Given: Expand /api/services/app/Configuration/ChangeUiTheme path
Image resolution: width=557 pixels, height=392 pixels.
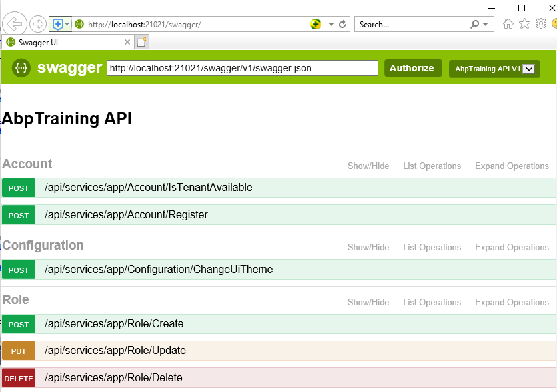Looking at the screenshot, I should (x=159, y=270).
